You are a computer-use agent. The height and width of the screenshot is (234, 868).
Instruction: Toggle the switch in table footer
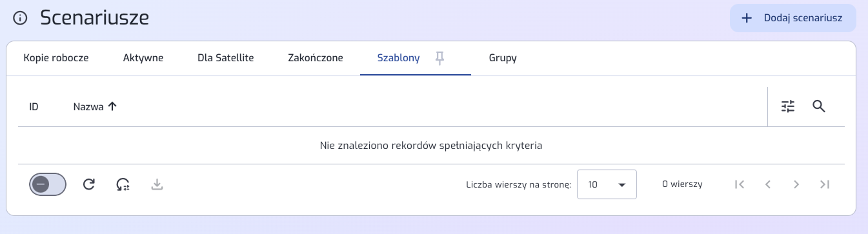(x=48, y=184)
